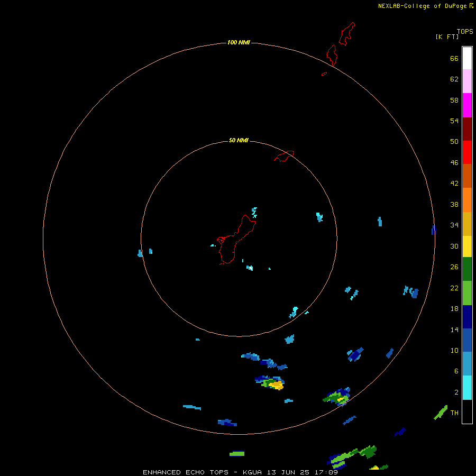476x476 pixels.
Task: Select the dark red legend color band
Action: click(467, 129)
